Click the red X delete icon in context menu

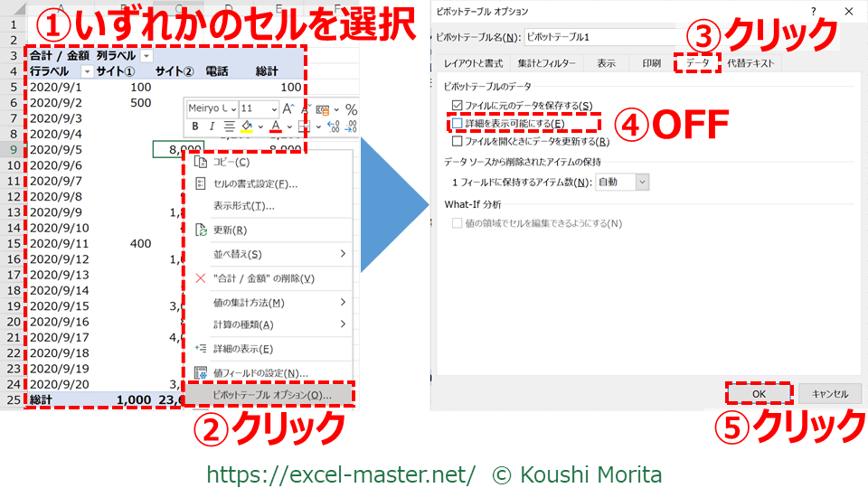[x=201, y=278]
